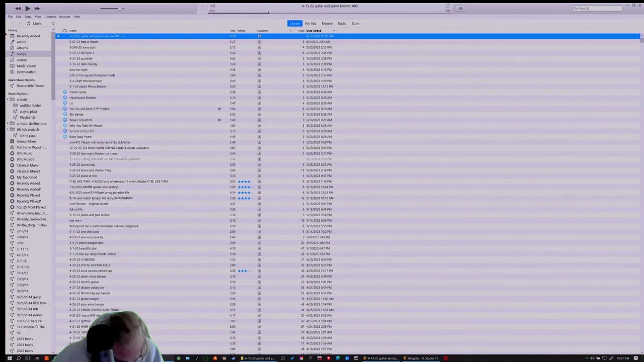Toggle the Repeat icon near the remaining time
Screen dimensions: 644x362
(x=447, y=6)
